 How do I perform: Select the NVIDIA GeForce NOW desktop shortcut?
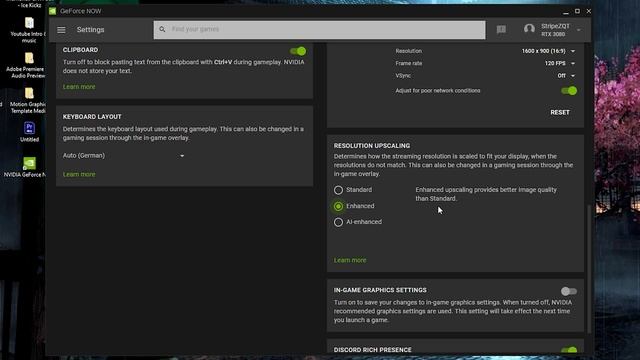pyautogui.click(x=29, y=163)
